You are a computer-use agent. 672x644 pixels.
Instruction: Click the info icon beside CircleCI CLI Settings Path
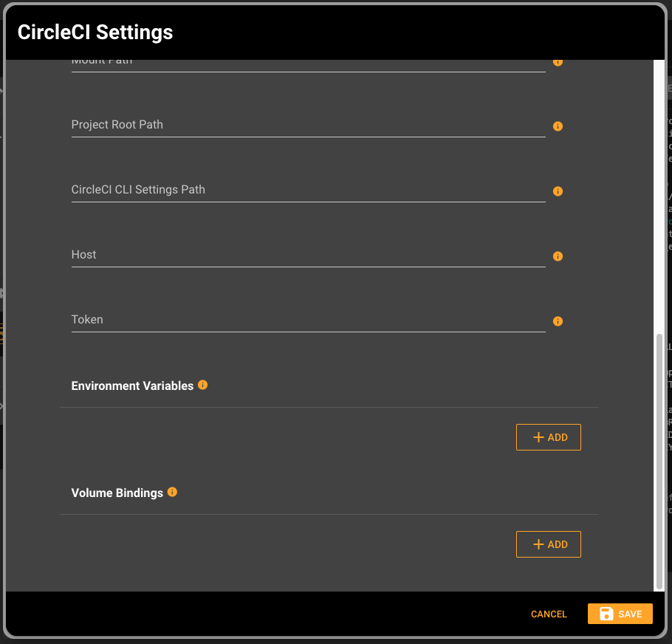(x=558, y=191)
